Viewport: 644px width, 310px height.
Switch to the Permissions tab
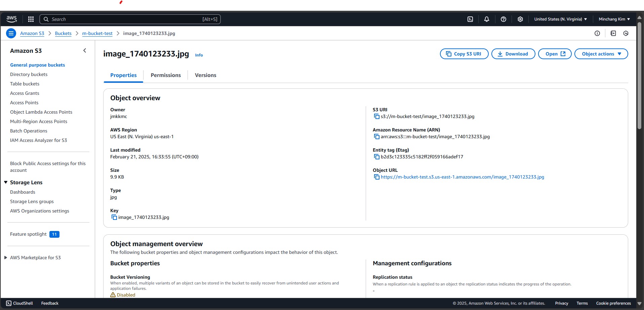pyautogui.click(x=166, y=75)
